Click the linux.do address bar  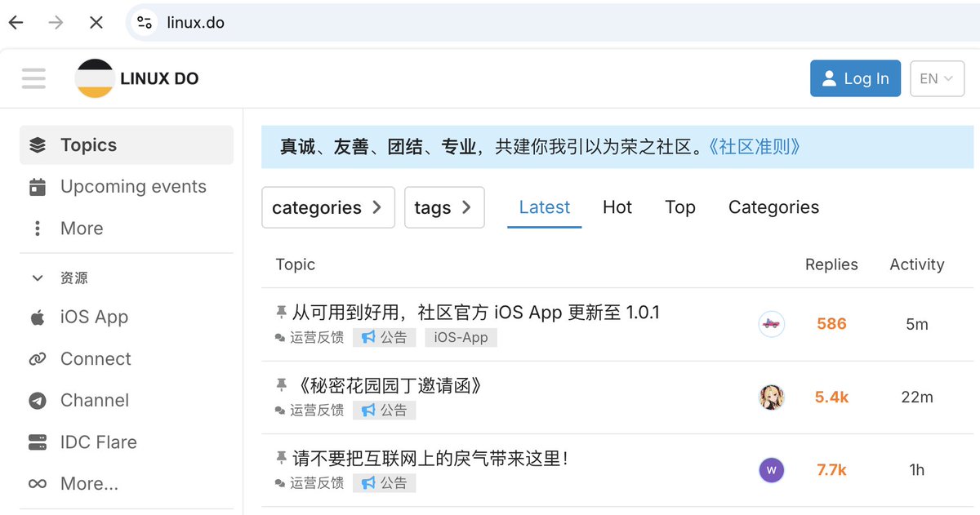pos(555,23)
